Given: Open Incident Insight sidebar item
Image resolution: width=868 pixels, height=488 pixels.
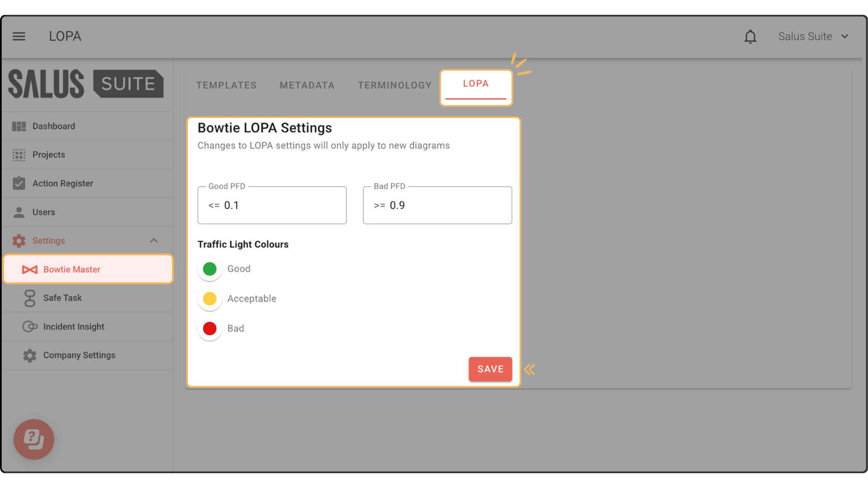Looking at the screenshot, I should click(x=88, y=327).
